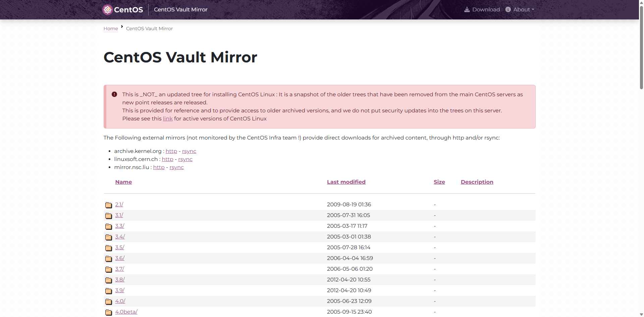Open the 3.4/ directory
The width and height of the screenshot is (644, 317).
[x=120, y=236]
